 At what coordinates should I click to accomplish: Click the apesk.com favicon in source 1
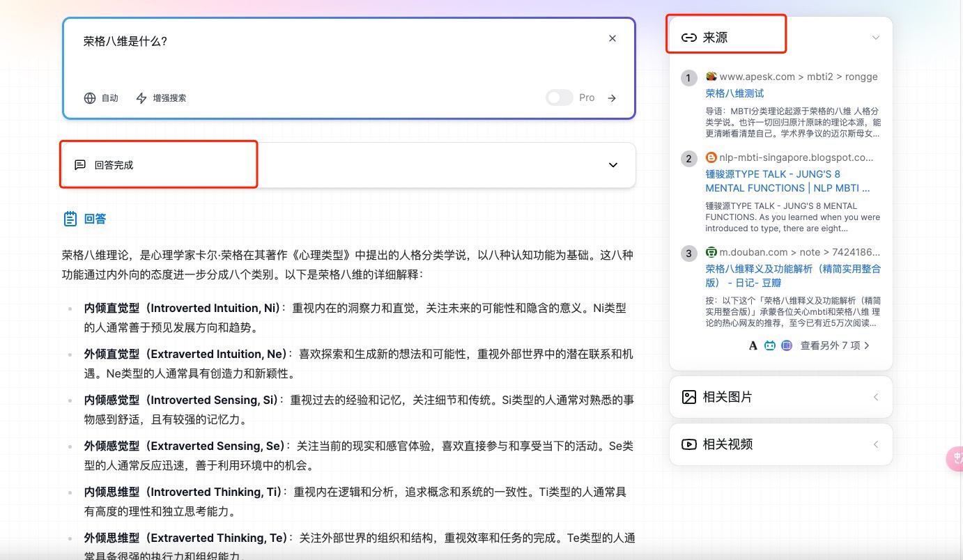pyautogui.click(x=711, y=77)
